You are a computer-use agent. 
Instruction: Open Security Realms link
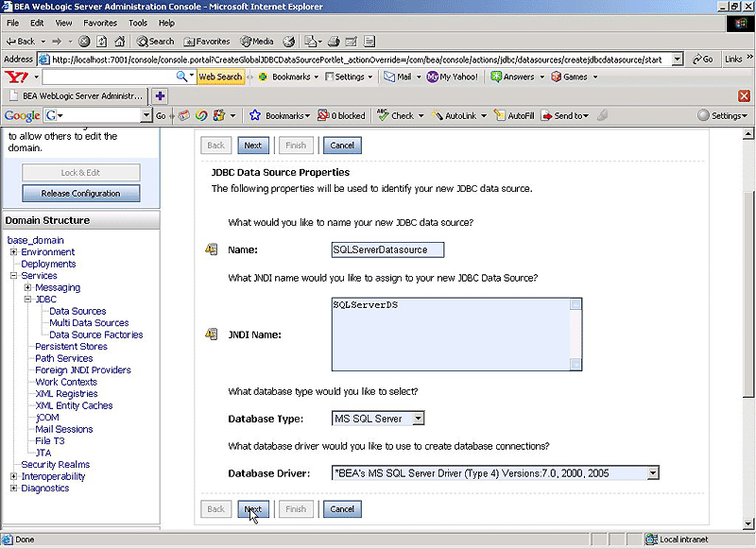pos(56,464)
